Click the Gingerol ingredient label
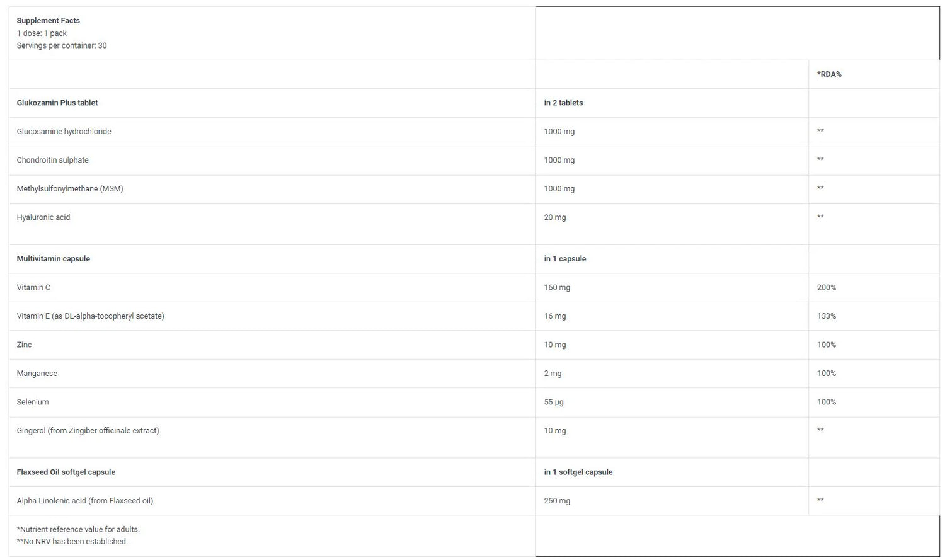This screenshot has width=945, height=560. [88, 431]
